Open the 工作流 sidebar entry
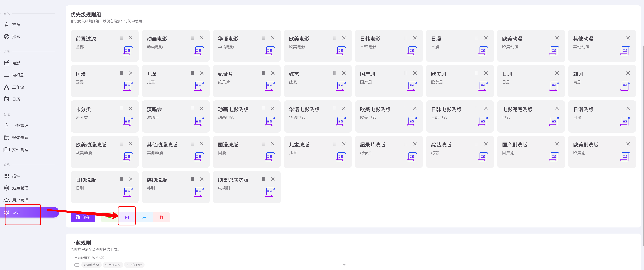The image size is (644, 270). (18, 87)
